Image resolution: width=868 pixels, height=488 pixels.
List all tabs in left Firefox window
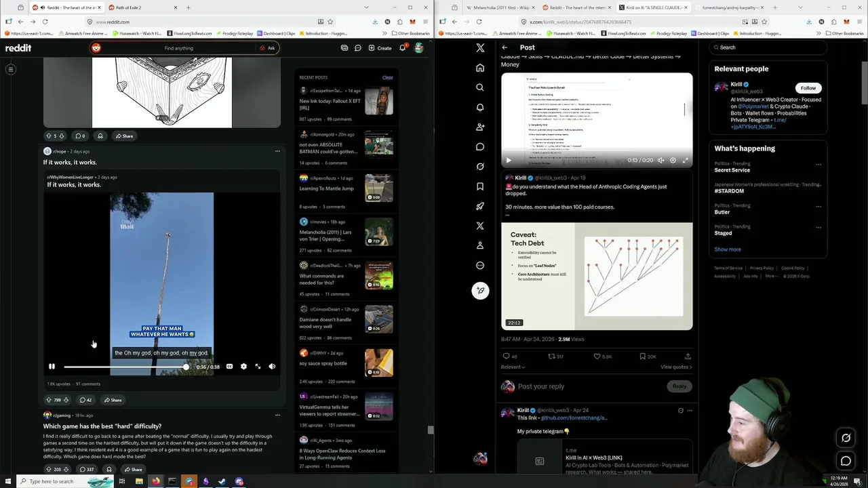point(366,7)
